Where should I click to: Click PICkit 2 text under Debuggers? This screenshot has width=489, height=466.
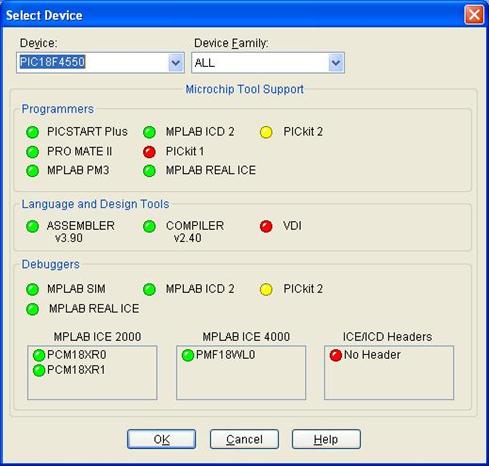coord(303,289)
